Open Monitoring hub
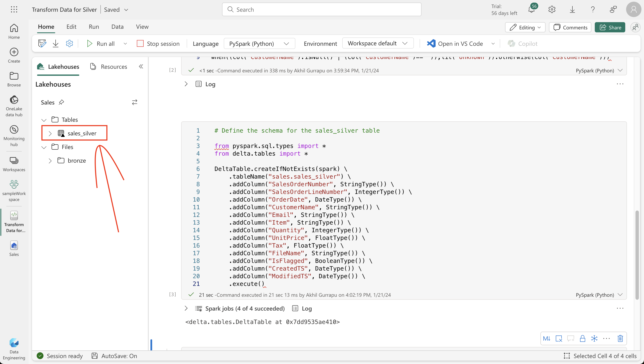Screen dimensions: 644x364 tap(14, 136)
